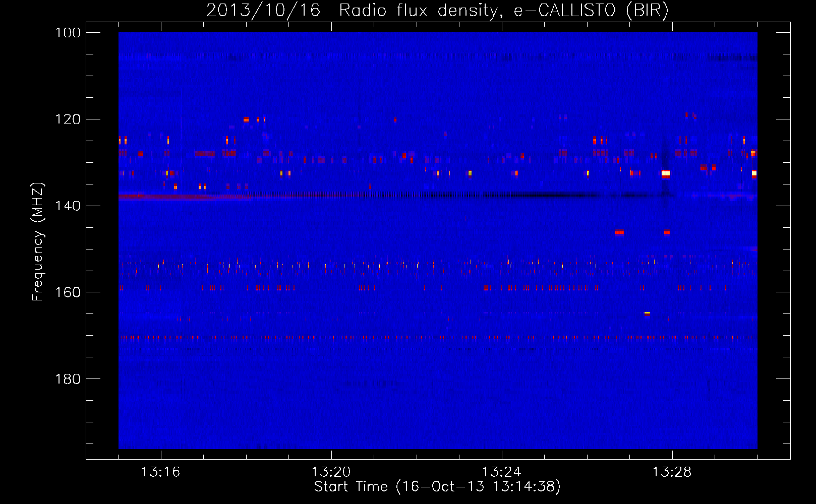
Task: Click the '100' frequency tick label
Action: coord(68,33)
